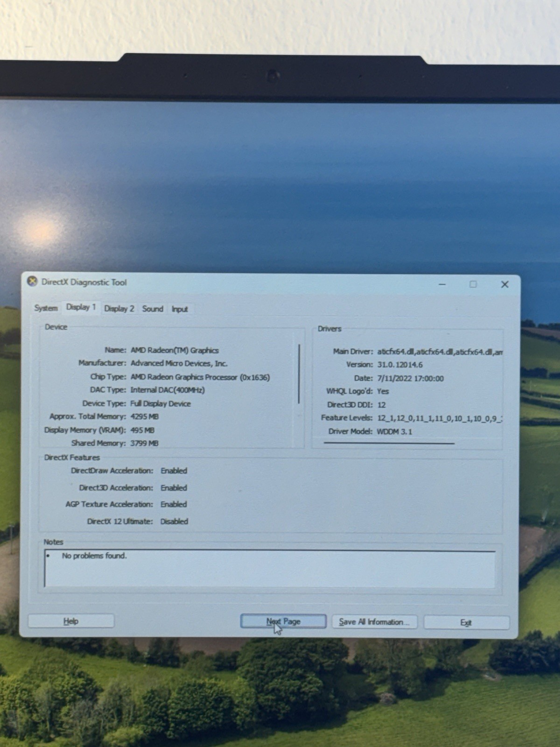Click inside the Notes text box
Viewport: 560px width, 747px height.
click(270, 569)
